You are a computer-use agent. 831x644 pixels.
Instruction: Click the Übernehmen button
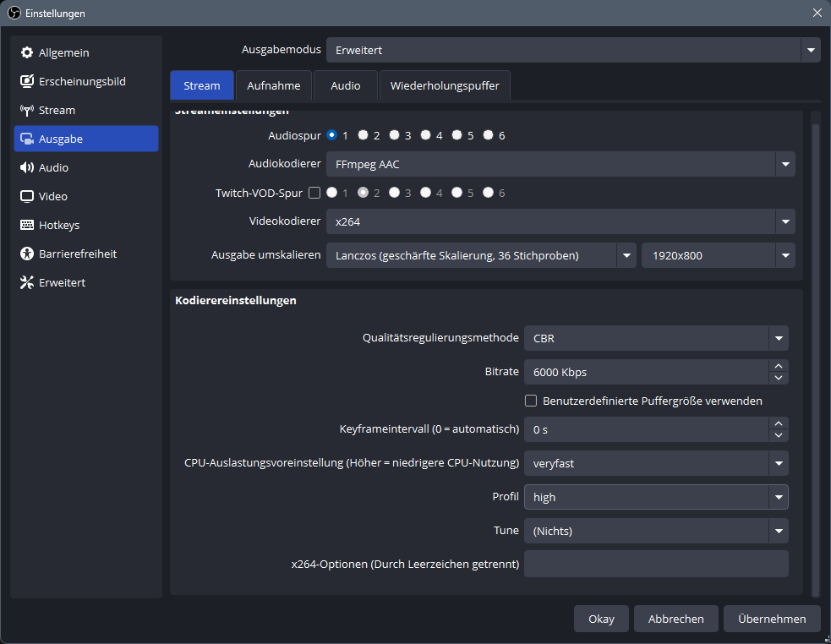[x=772, y=619]
